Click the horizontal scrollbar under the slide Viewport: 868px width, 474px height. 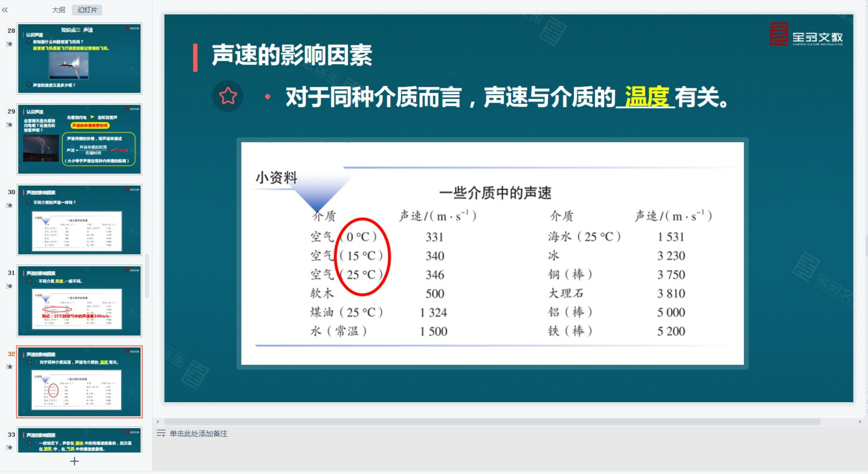[x=492, y=421]
